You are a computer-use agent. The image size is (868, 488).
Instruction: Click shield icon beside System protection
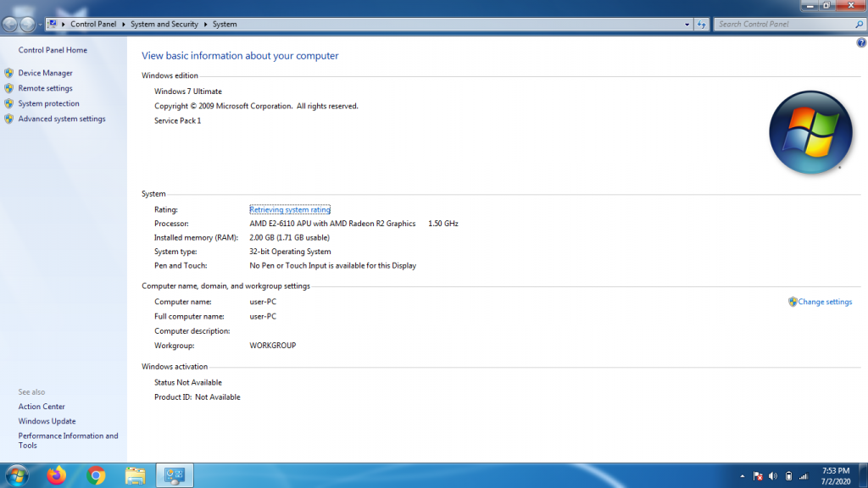click(8, 103)
